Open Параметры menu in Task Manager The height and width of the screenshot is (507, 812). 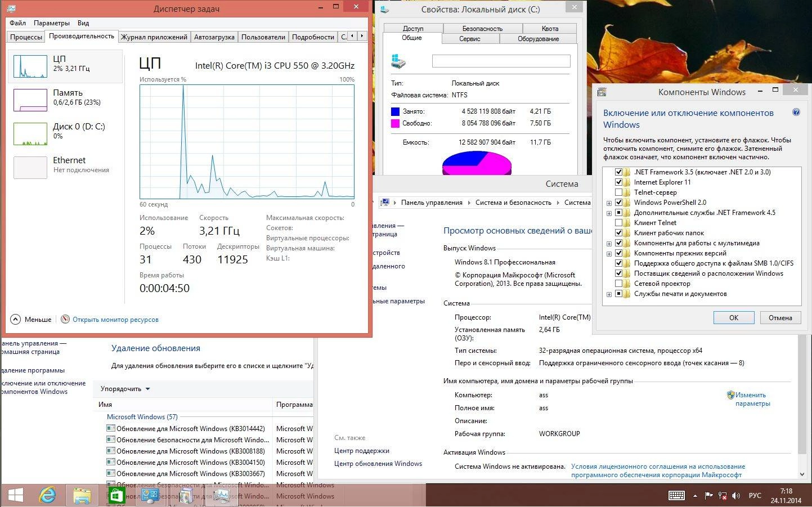pos(51,23)
